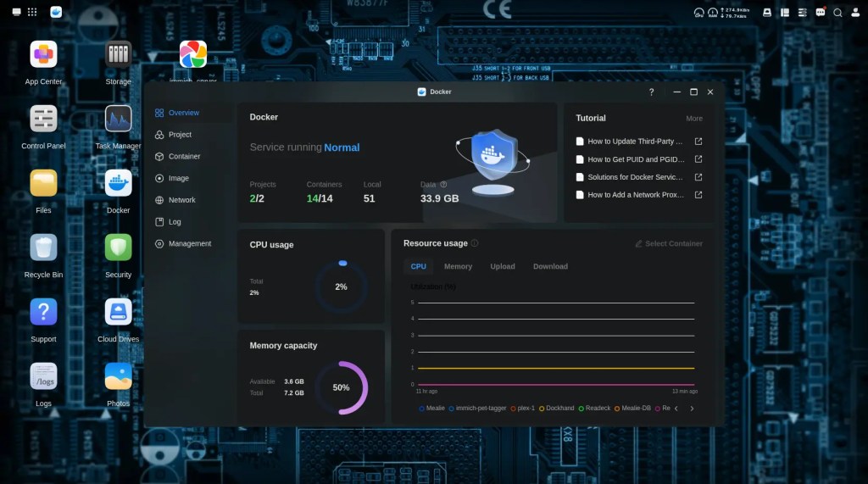The image size is (868, 484).
Task: Open the Support app
Action: tap(43, 312)
